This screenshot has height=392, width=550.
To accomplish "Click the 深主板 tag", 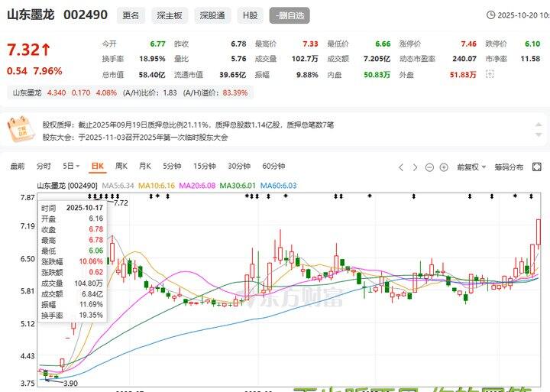I will [170, 15].
